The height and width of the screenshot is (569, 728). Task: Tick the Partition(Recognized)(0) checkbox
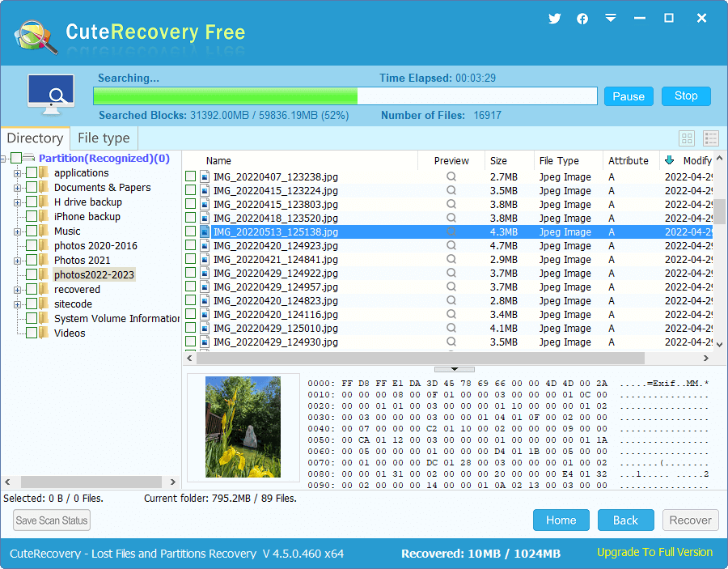[x=16, y=158]
